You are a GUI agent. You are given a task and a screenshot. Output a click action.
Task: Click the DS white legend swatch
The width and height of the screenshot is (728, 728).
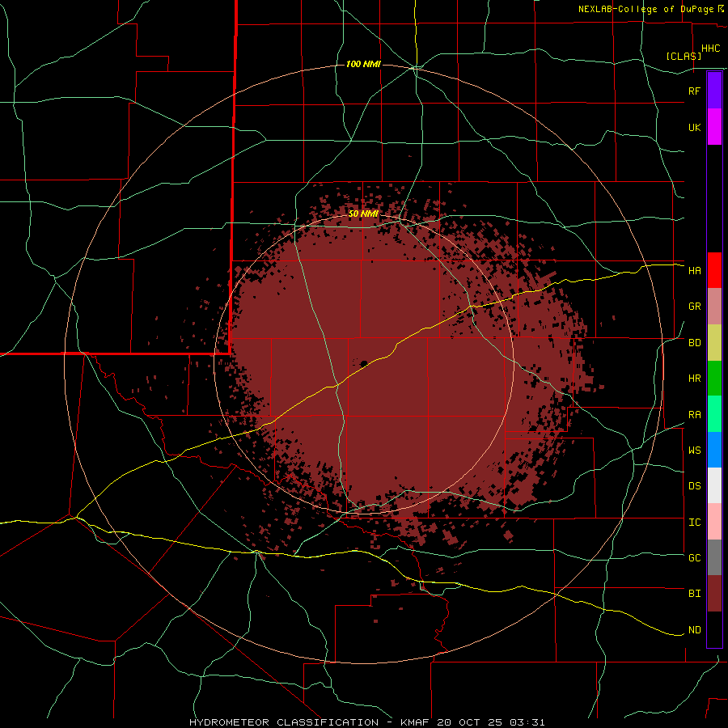pos(714,485)
